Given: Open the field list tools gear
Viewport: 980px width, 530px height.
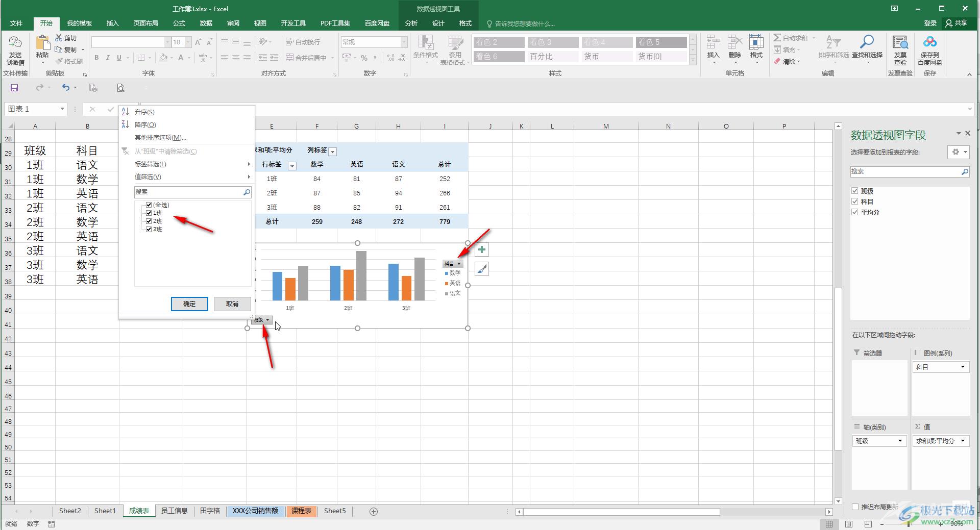Looking at the screenshot, I should coord(958,152).
